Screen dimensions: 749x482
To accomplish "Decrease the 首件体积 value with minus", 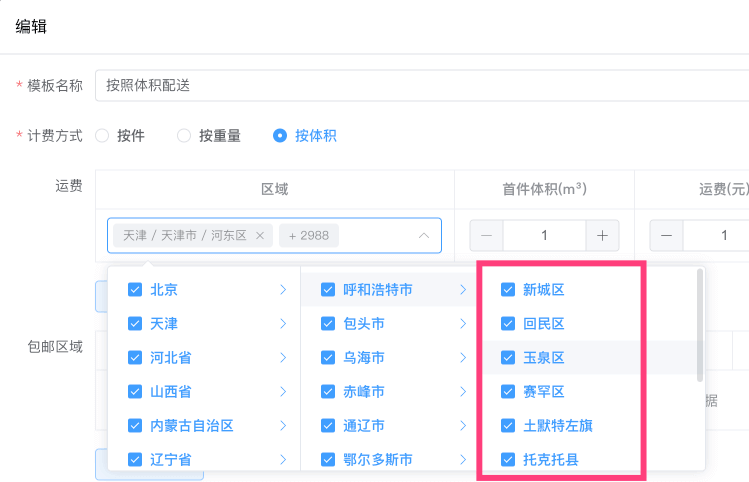I will (x=487, y=236).
